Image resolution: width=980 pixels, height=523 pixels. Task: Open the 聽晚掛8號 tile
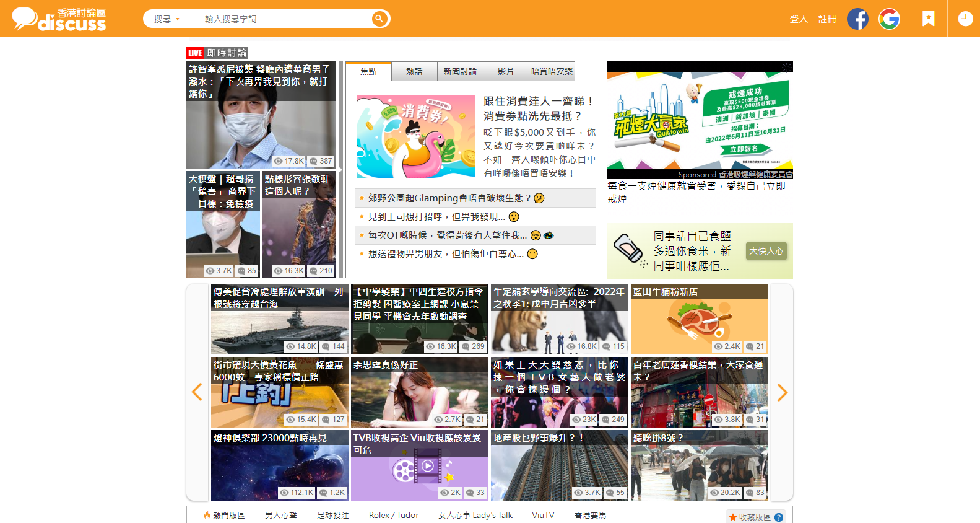coord(700,465)
